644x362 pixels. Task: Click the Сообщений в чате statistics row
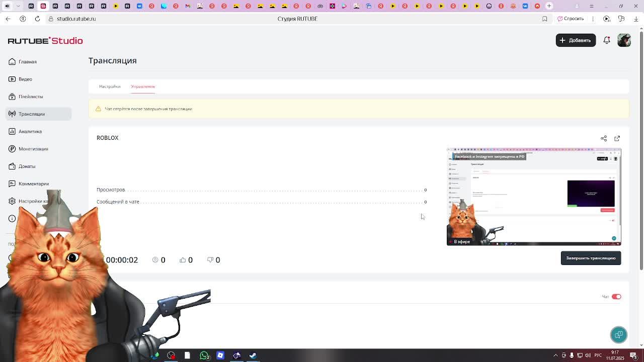[262, 202]
